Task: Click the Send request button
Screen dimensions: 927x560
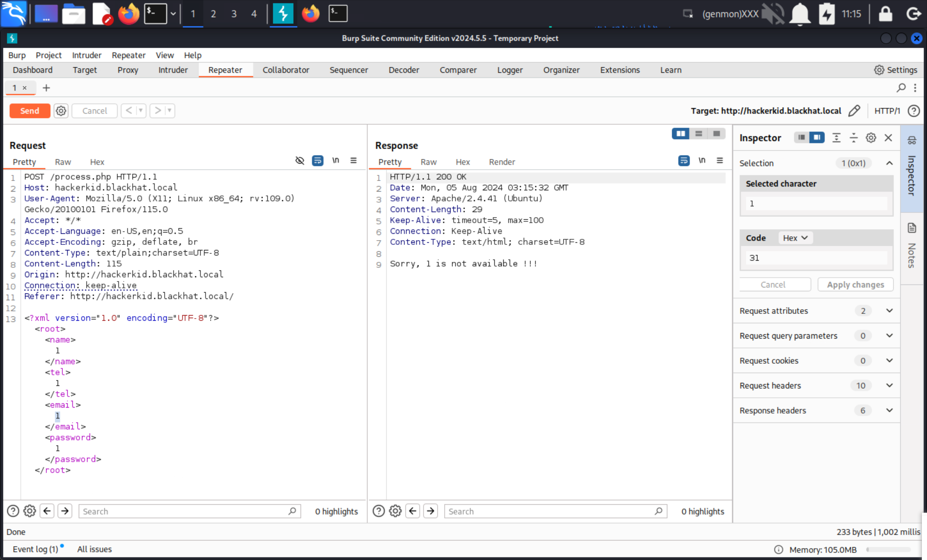Action: coord(29,111)
